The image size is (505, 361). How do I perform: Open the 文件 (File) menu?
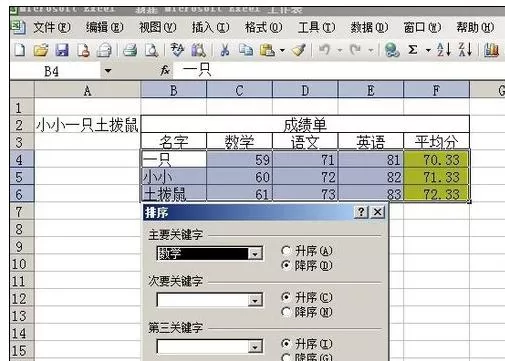click(52, 27)
